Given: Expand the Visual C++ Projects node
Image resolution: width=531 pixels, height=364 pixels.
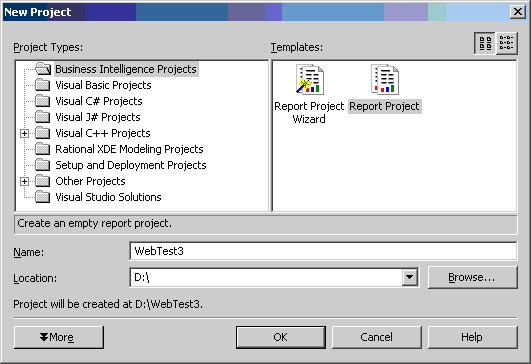Looking at the screenshot, I should point(24,133).
